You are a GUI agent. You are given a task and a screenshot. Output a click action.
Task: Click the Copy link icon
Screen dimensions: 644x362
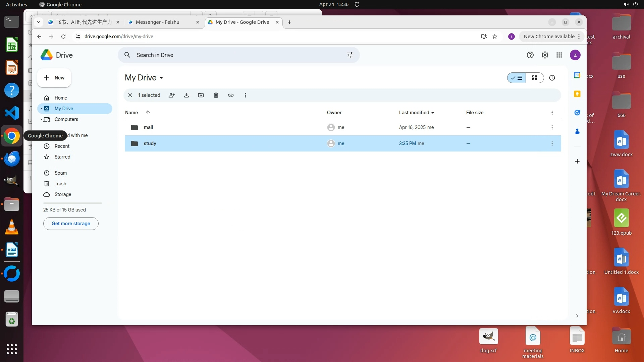pos(231,95)
